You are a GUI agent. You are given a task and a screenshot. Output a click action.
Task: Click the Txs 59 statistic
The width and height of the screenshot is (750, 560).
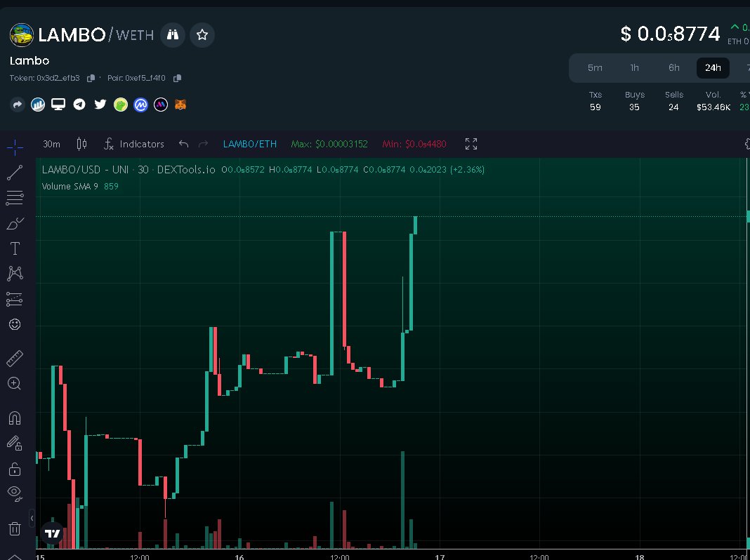tap(596, 101)
